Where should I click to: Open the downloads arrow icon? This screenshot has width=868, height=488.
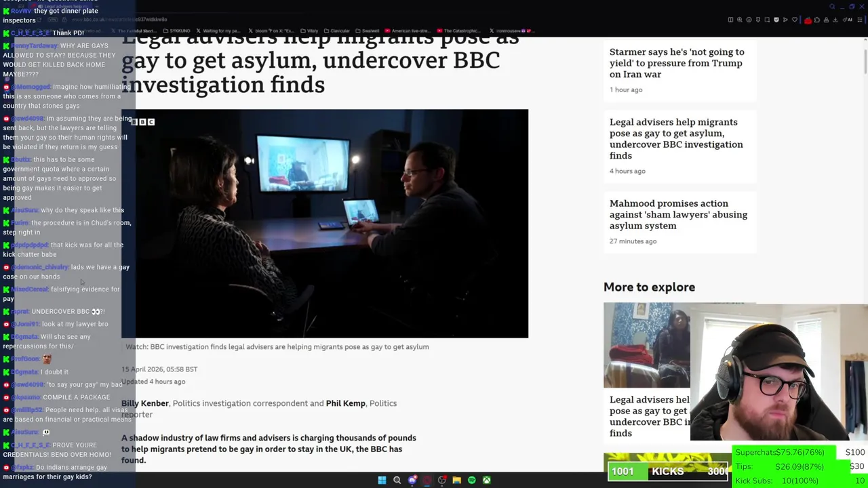tap(835, 20)
